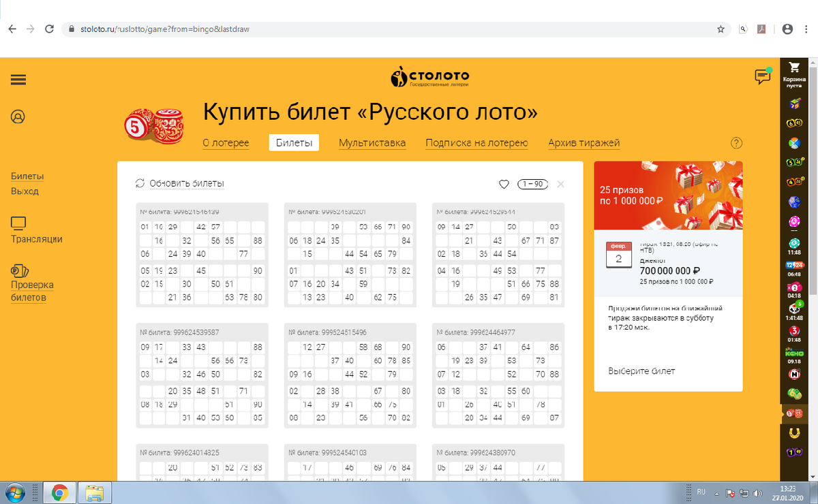818x504 pixels.
Task: Click the Выберите билет link
Action: 641,371
